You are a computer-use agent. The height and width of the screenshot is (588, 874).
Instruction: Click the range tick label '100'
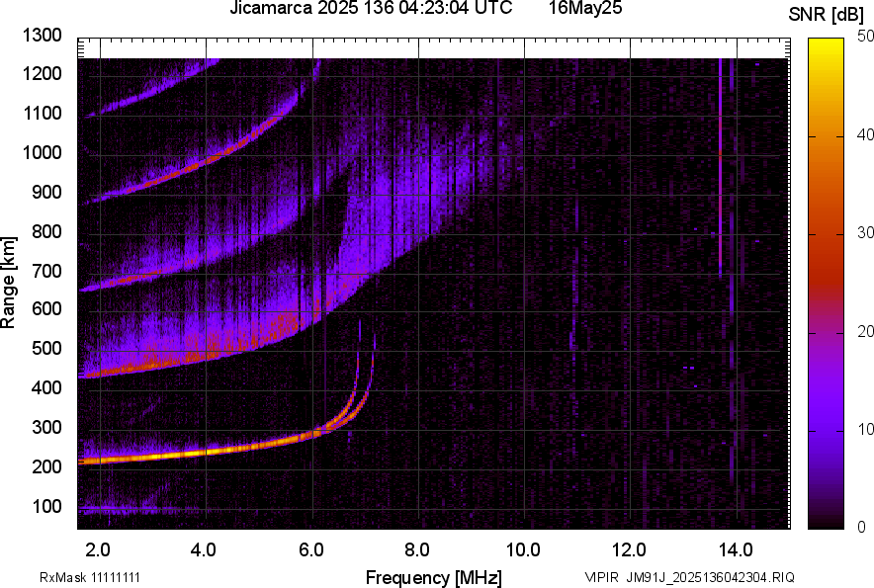[46, 506]
